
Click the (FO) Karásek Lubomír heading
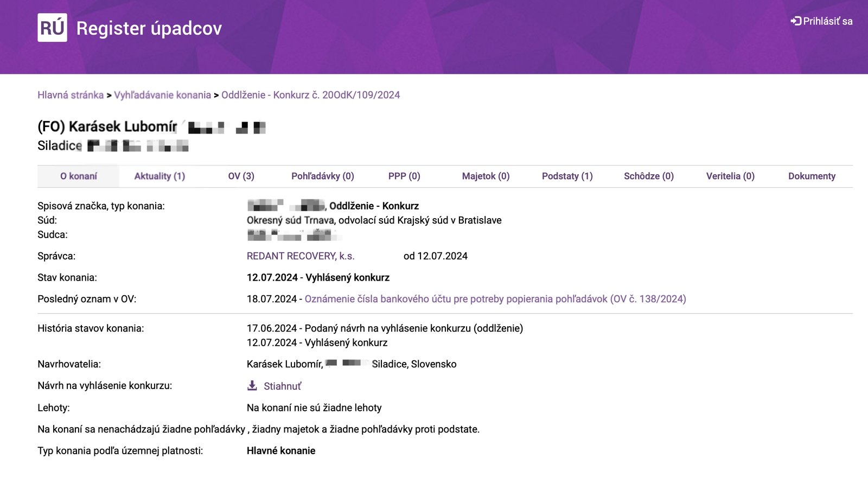coord(107,126)
